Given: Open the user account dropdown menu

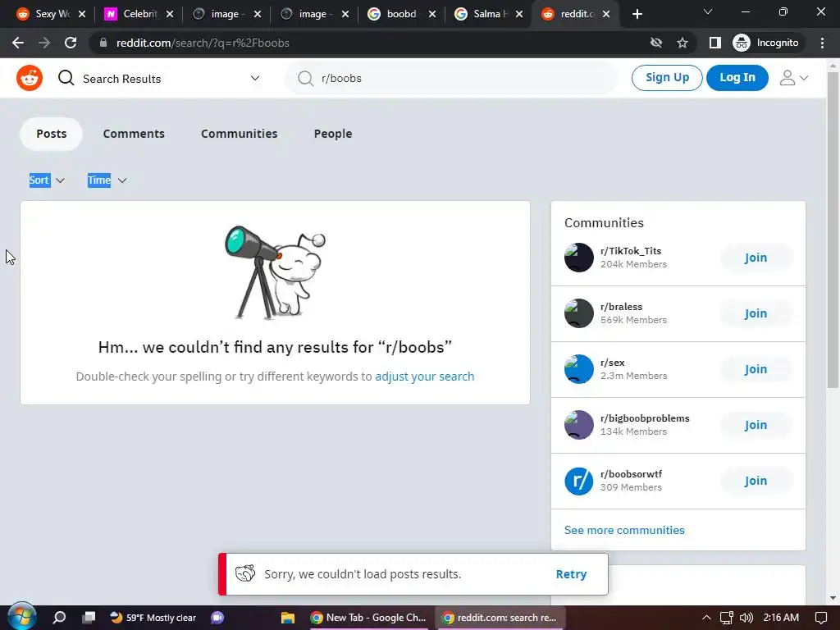Looking at the screenshot, I should 793,78.
